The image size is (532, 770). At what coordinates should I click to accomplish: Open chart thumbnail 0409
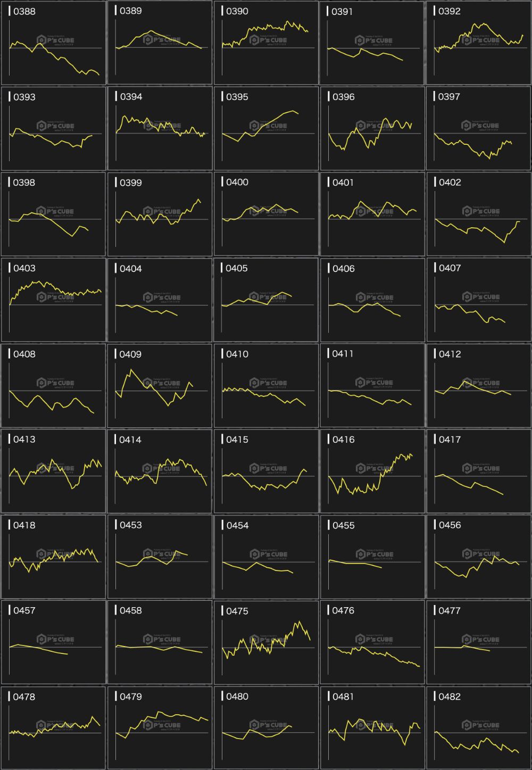click(160, 385)
